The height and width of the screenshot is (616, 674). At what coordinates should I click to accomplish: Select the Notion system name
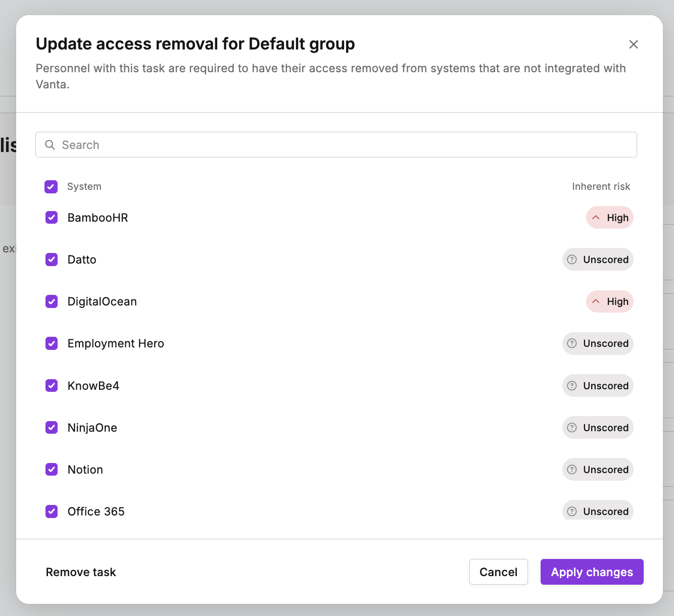(x=85, y=470)
